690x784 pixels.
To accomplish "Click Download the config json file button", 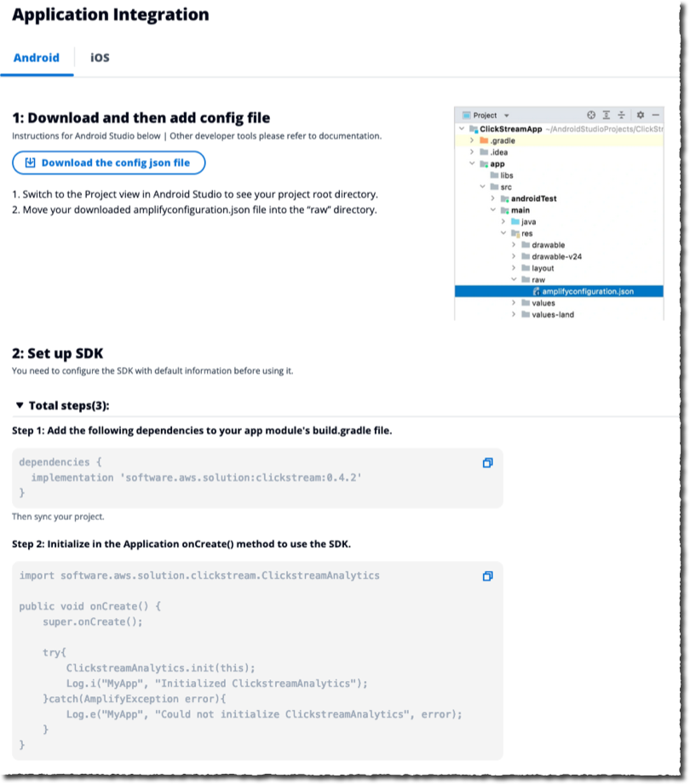I will [x=108, y=163].
